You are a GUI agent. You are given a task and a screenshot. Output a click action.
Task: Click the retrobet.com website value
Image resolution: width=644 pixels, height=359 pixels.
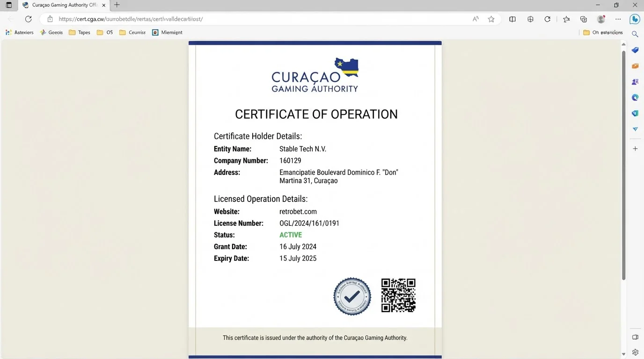pyautogui.click(x=298, y=212)
